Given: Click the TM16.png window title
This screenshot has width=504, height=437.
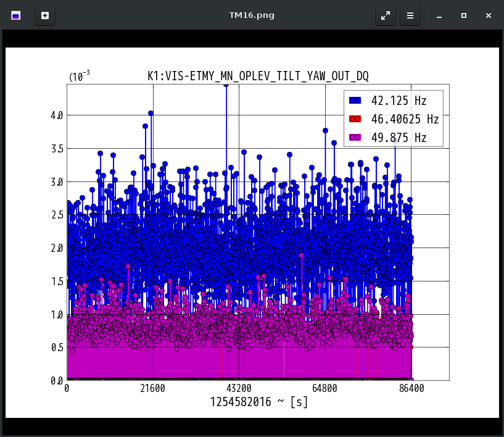Looking at the screenshot, I should (252, 15).
